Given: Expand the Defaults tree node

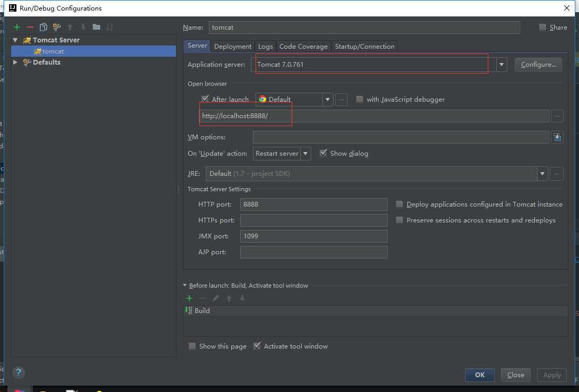Looking at the screenshot, I should coord(15,63).
